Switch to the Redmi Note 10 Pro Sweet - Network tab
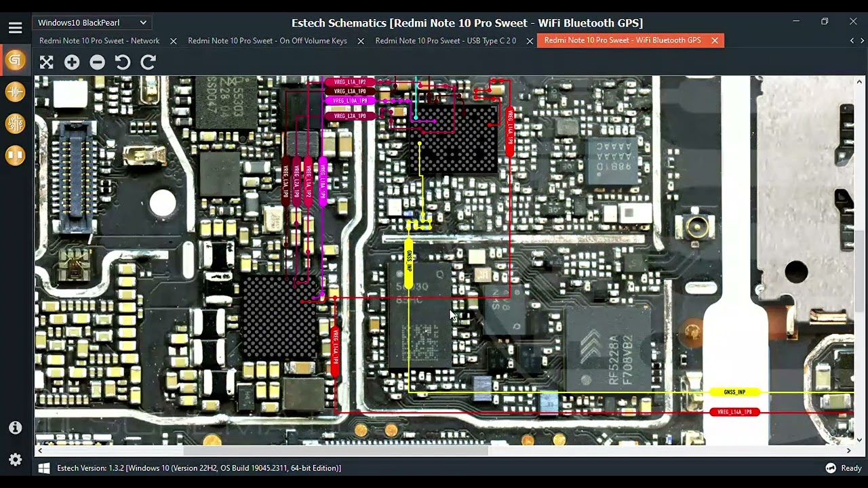868x488 pixels. pyautogui.click(x=100, y=41)
